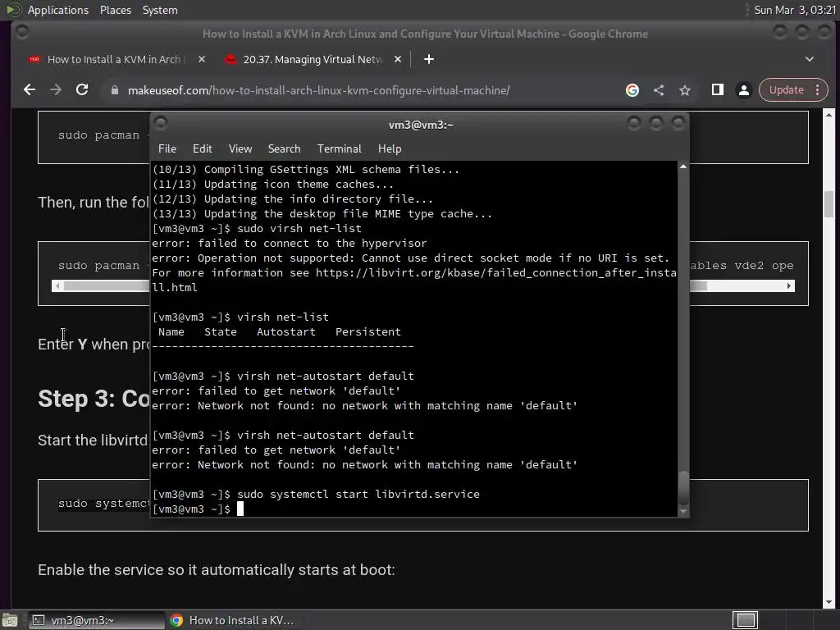Click the Chrome address bar URL
The height and width of the screenshot is (630, 840).
319,90
